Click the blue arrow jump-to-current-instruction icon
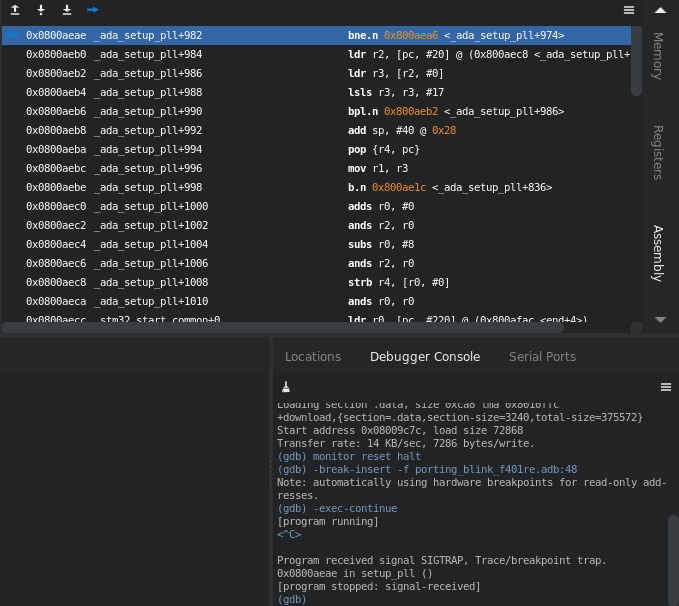Viewport: 679px width, 606px height. click(93, 10)
